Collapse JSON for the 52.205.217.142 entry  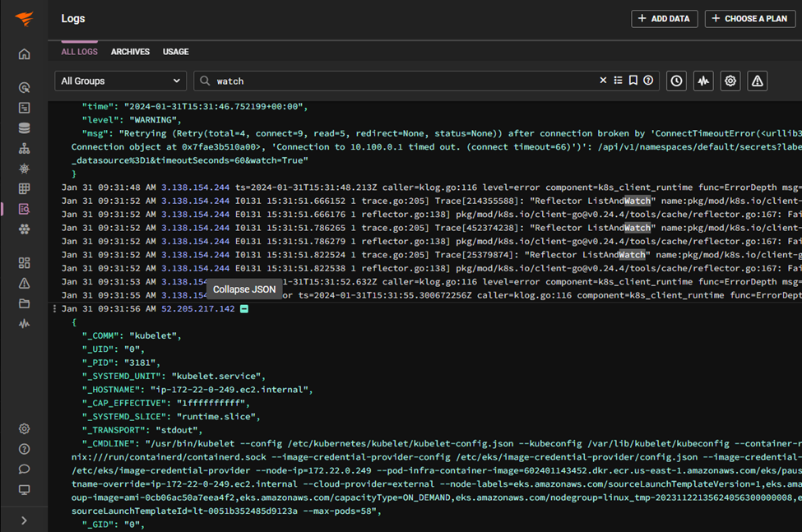(244, 308)
